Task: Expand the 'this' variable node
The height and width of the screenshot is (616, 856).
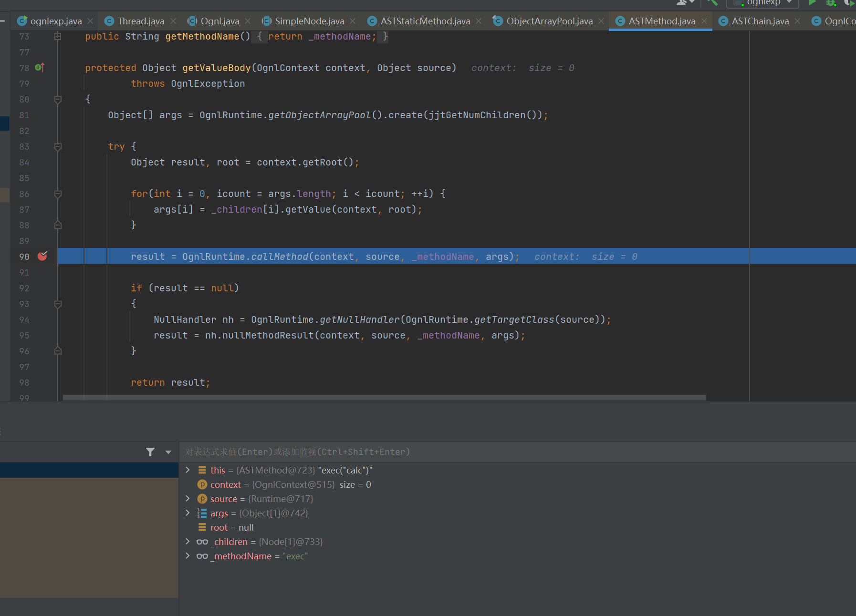Action: tap(188, 470)
